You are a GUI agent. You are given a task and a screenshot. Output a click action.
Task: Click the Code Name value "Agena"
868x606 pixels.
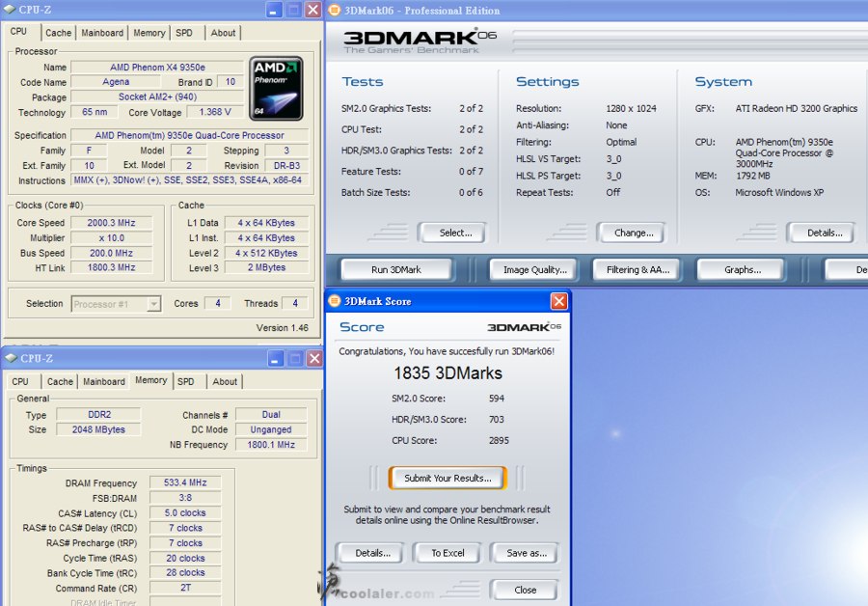(116, 82)
